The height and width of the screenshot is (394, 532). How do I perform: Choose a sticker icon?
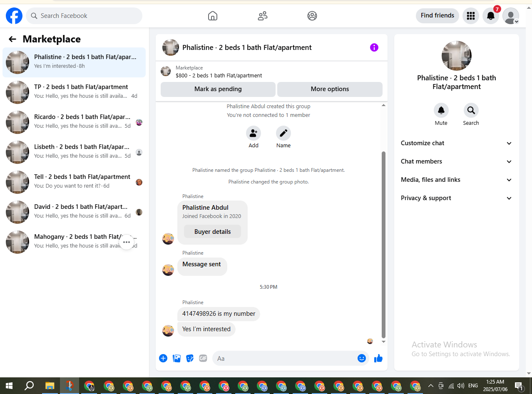tap(190, 358)
